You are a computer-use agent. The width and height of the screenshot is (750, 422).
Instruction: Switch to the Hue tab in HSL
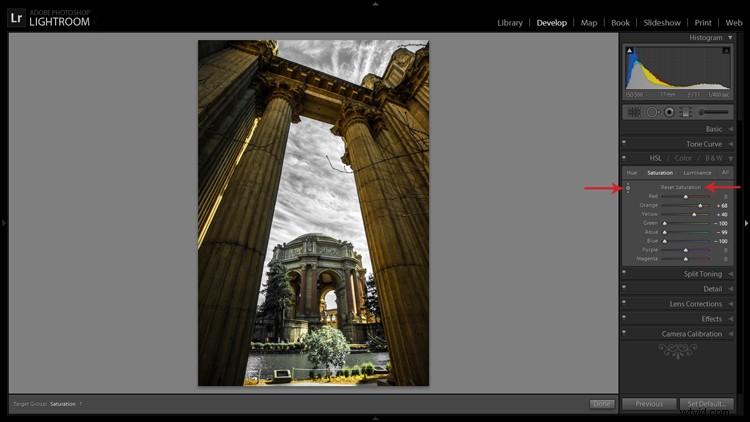coord(632,173)
